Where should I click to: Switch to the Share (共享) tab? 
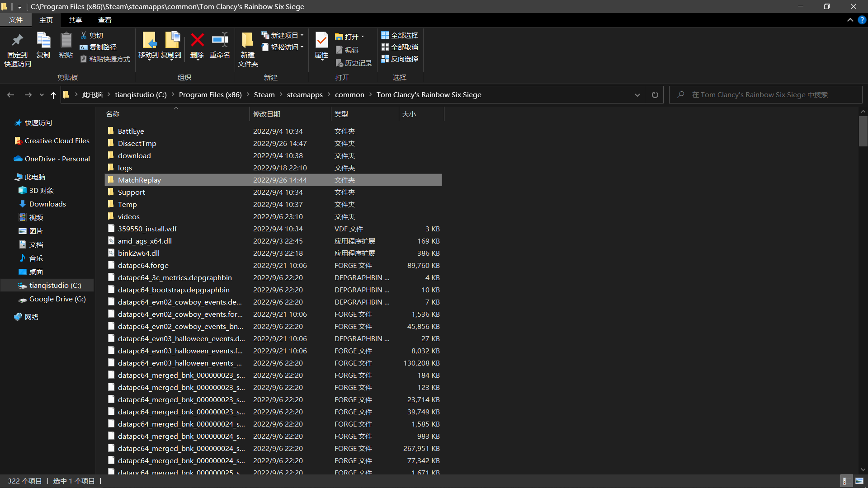75,20
